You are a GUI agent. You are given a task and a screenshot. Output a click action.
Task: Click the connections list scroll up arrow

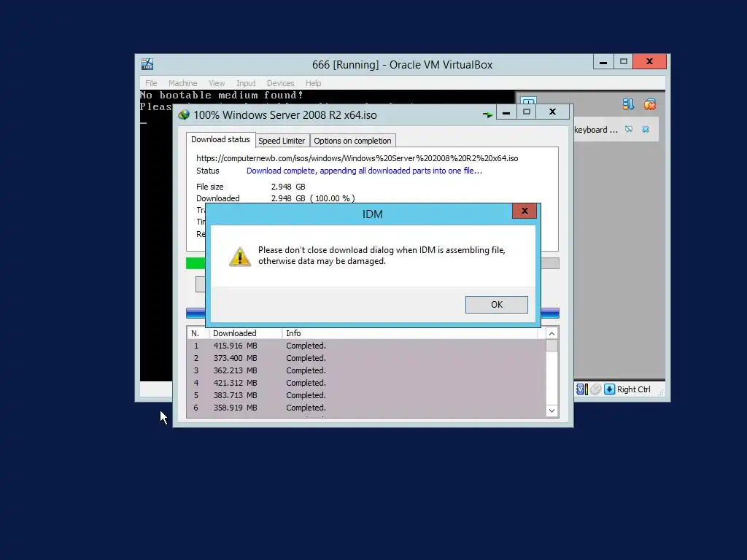click(x=551, y=333)
